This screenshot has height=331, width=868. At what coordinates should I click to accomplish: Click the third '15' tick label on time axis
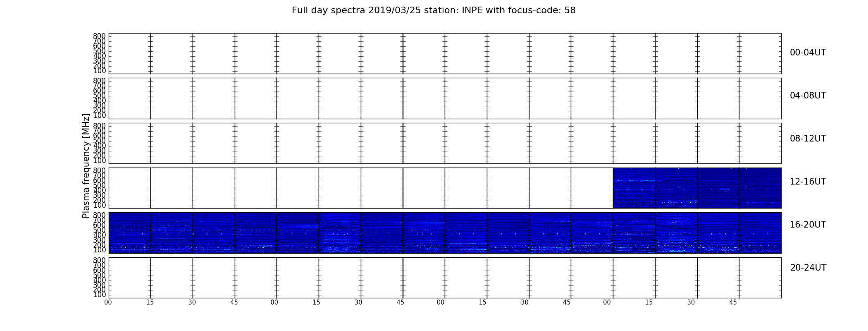pos(483,302)
